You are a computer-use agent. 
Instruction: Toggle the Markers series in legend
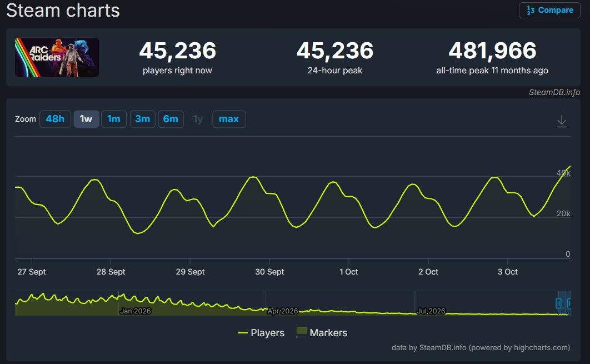pyautogui.click(x=322, y=333)
